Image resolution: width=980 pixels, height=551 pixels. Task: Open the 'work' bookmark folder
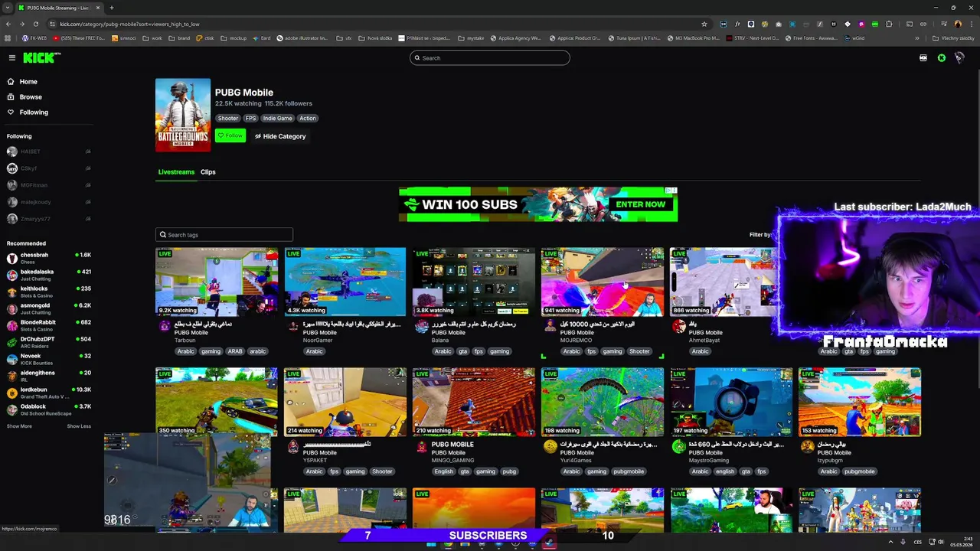[152, 38]
